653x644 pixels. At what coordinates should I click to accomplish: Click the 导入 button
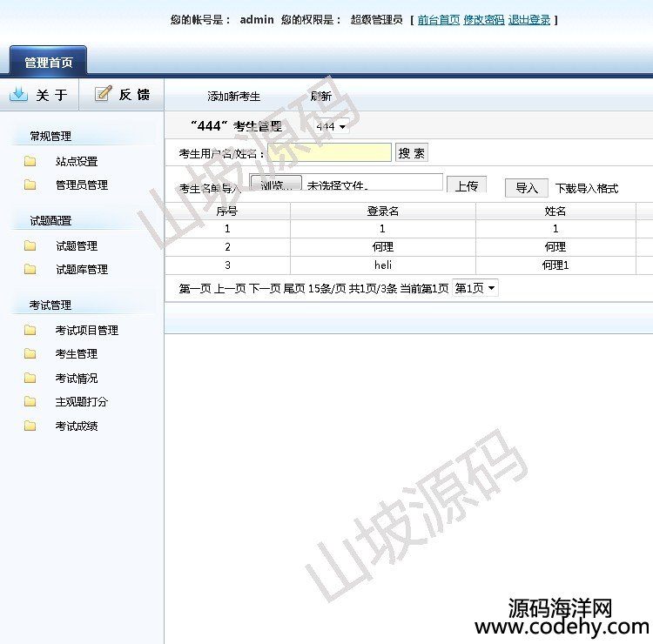[527, 188]
